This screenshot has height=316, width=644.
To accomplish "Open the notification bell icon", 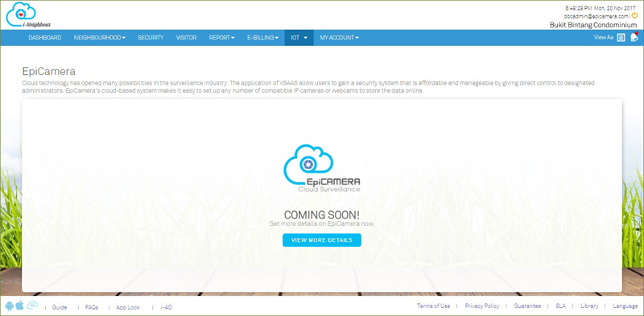I will 634,37.
